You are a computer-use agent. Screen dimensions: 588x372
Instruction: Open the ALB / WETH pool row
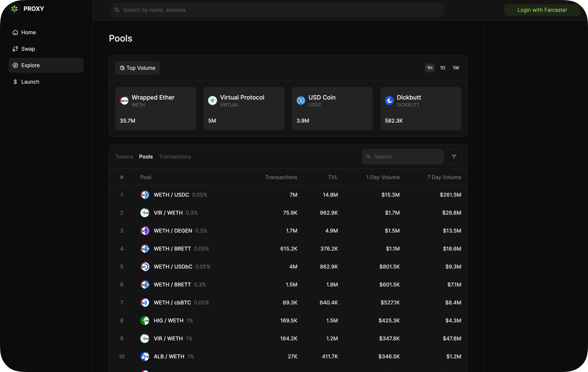point(288,357)
